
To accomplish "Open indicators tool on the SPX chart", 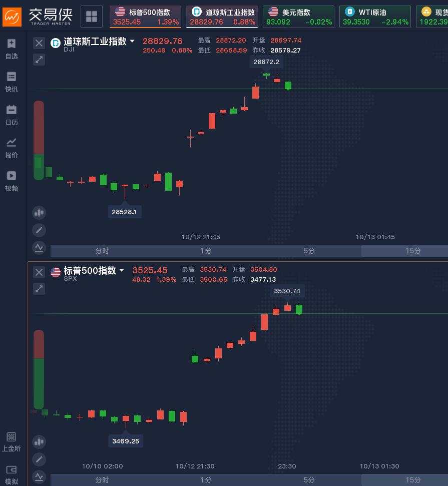I will pos(39,477).
